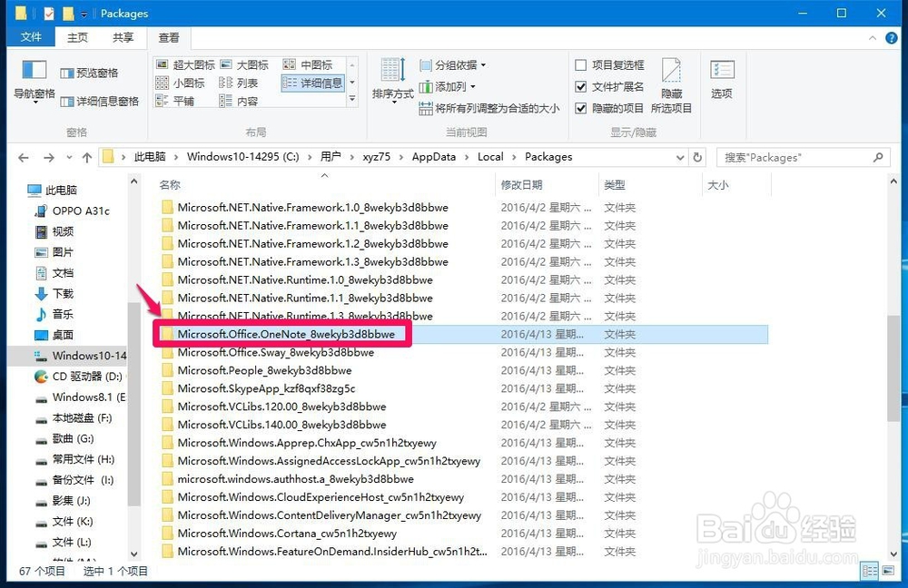Switch to details view in status bar
This screenshot has height=588, width=908.
[870, 572]
